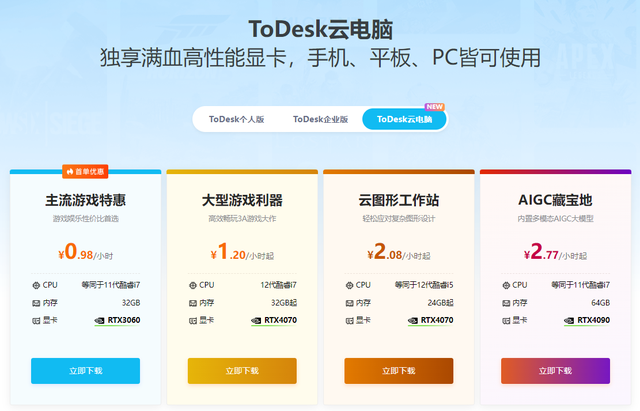640x411 pixels.
Task: Click CPU icon in 云图形工作站 card
Action: [349, 285]
